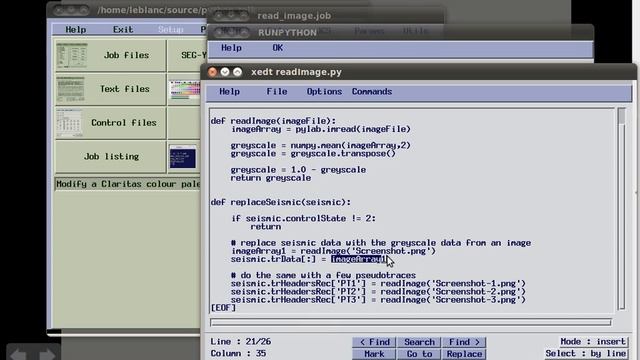Click the 'Column : 35' status entry
640x360 pixels.
coord(238,353)
